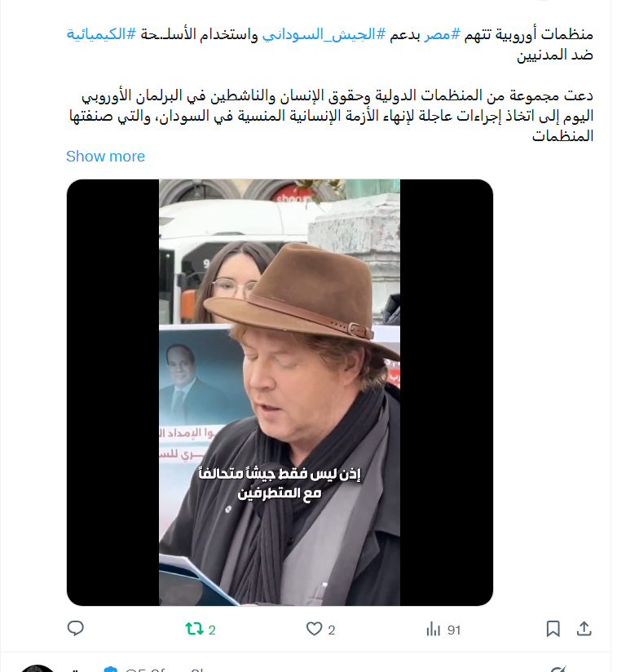The width and height of the screenshot is (617, 672).
Task: Open the #الكيميائية hashtag
Action: click(101, 34)
